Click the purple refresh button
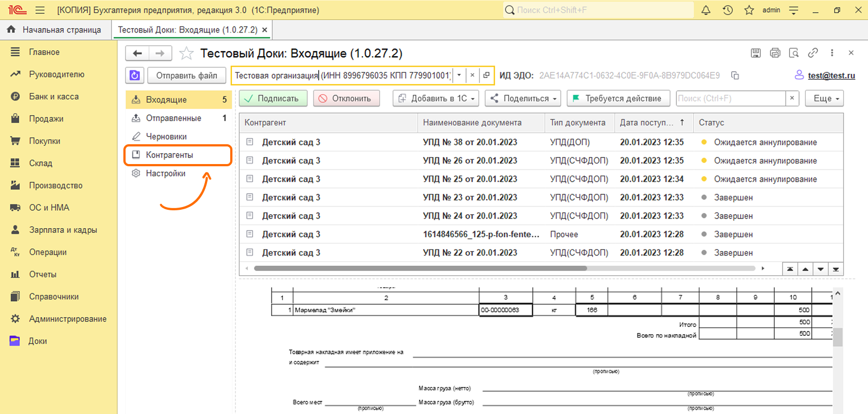868x414 pixels. pos(135,75)
